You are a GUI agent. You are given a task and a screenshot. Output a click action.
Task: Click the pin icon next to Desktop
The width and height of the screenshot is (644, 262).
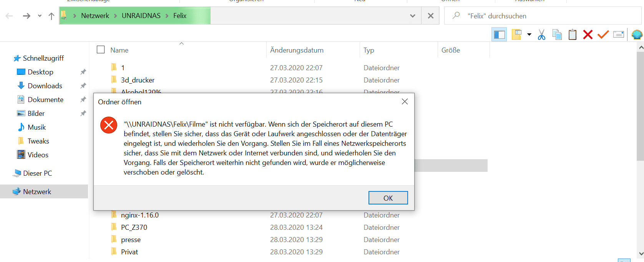[83, 72]
